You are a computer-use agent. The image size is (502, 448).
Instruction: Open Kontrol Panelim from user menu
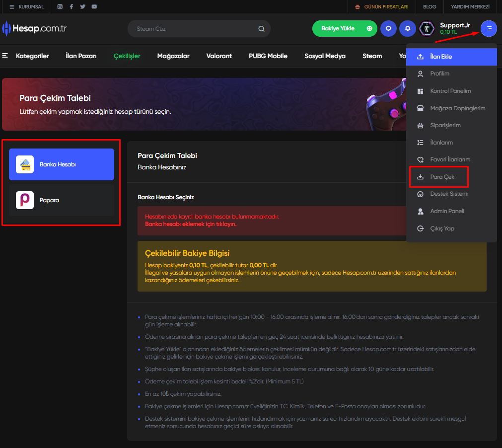451,91
